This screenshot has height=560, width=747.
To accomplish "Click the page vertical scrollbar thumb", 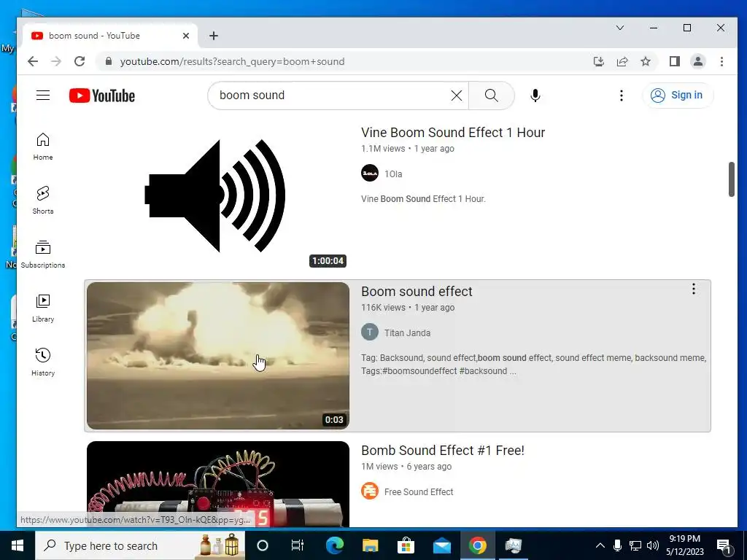I will coord(731,179).
